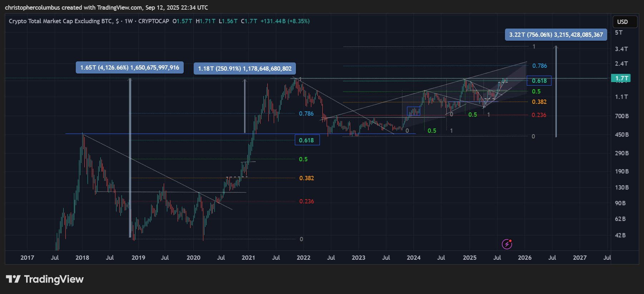Viewport: 644px width, 294px height.
Task: Click the purple lightning bolt icon
Action: tap(507, 244)
